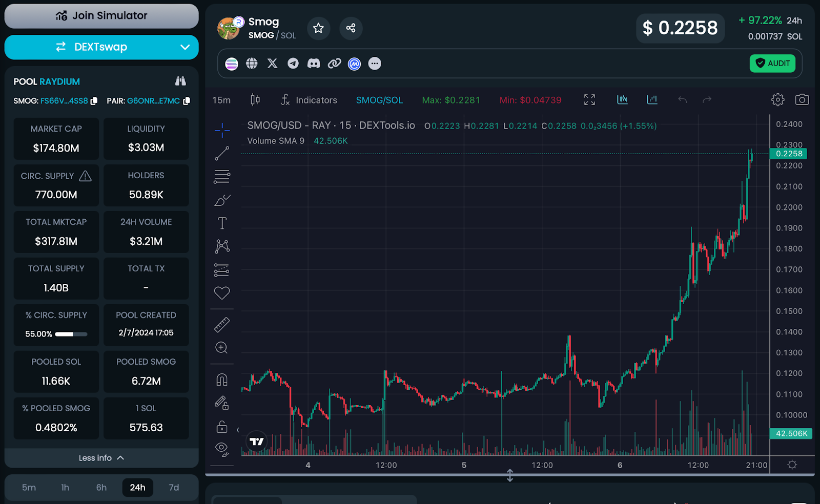
Task: Click the chart resize handle below chart
Action: coord(510,475)
